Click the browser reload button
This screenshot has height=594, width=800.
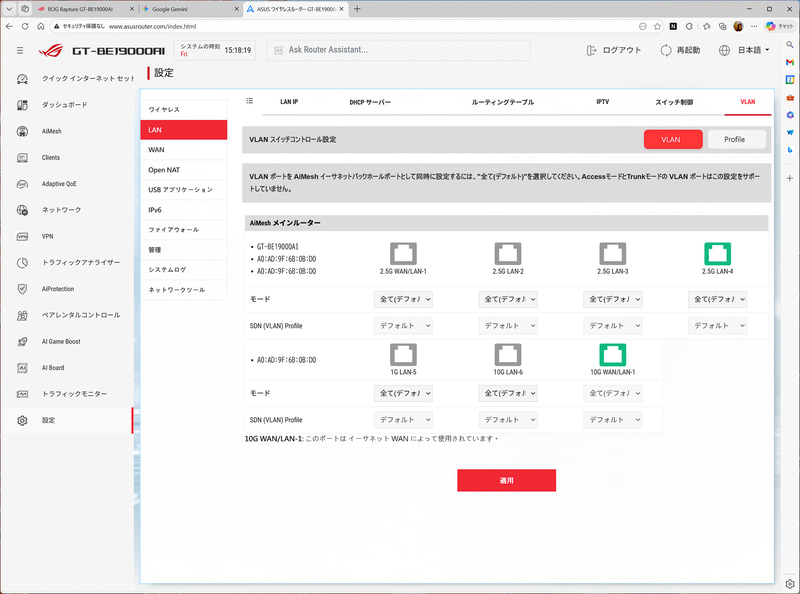(x=24, y=26)
